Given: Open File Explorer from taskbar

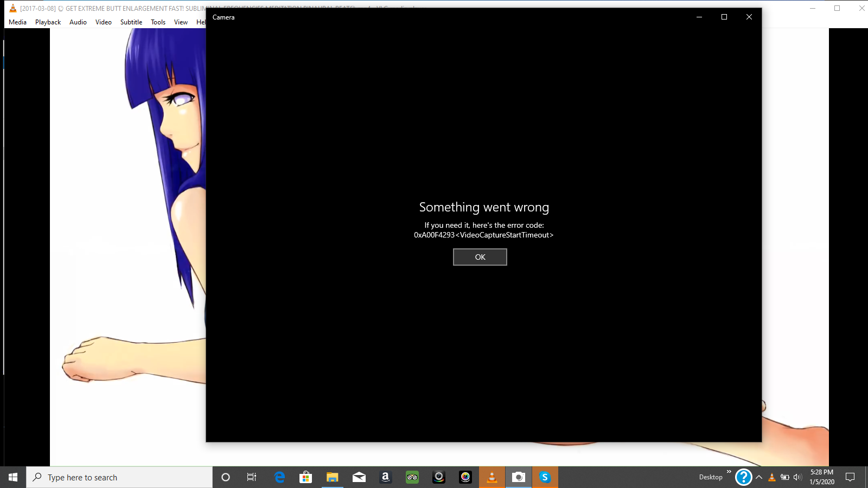Looking at the screenshot, I should tap(333, 477).
